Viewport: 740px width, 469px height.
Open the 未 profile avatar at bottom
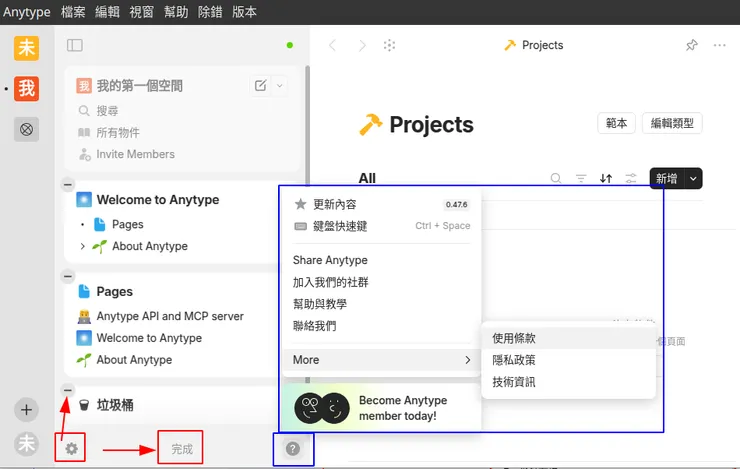(x=26, y=444)
